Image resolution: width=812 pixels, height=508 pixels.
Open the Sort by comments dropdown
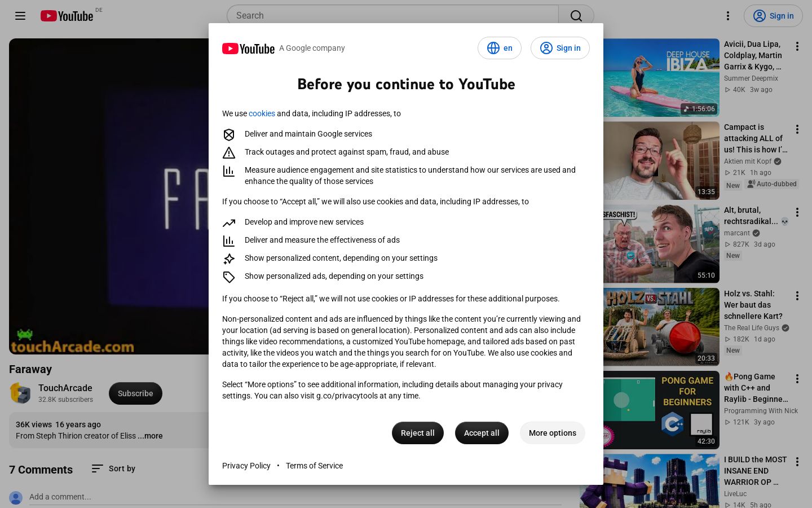(113, 468)
